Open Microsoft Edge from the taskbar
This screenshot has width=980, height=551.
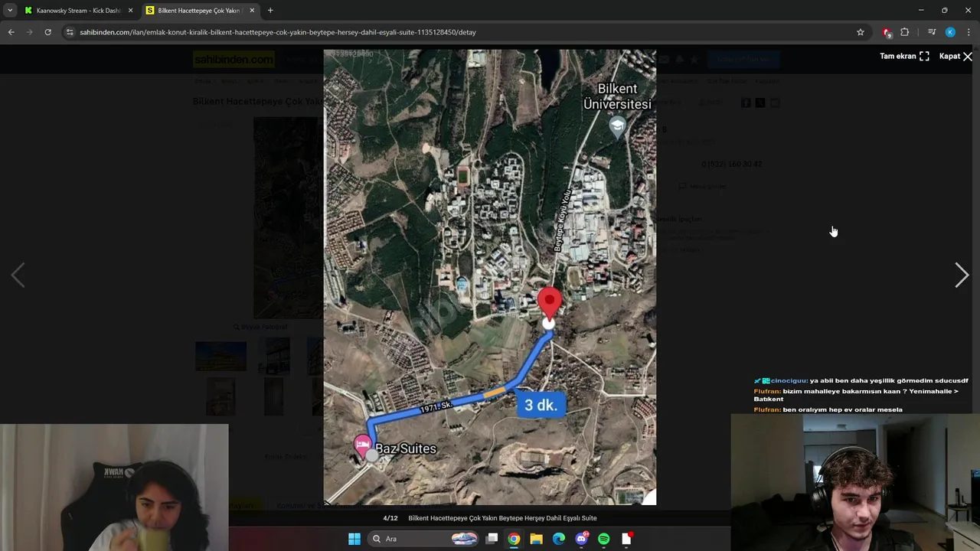[x=559, y=539]
